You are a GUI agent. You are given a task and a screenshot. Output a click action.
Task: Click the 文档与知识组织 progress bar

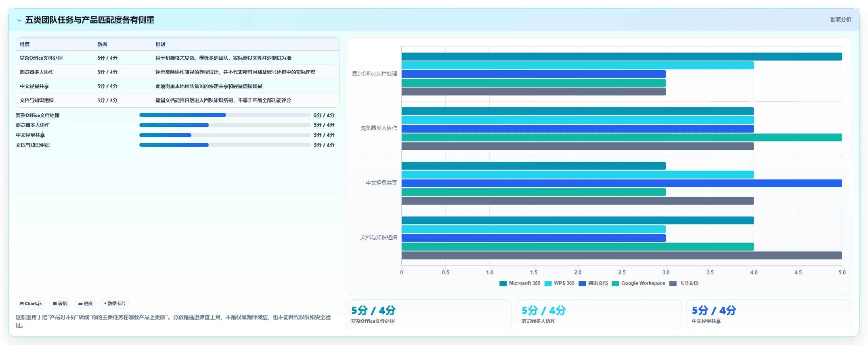pyautogui.click(x=225, y=145)
